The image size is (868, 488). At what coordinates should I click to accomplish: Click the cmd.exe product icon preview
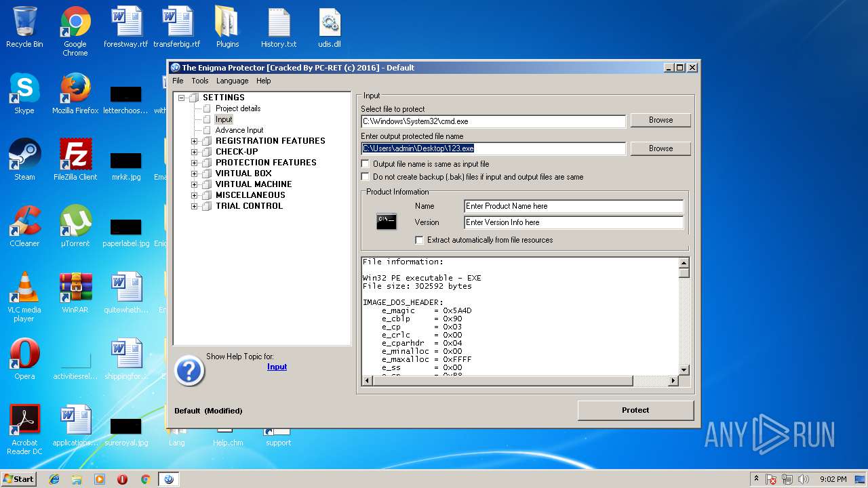click(387, 222)
